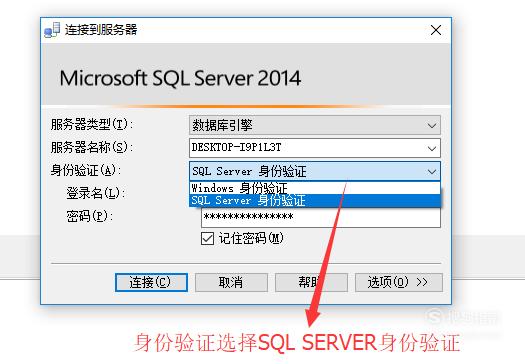525x364 pixels.
Task: Click the 连接(C) button
Action: (151, 282)
